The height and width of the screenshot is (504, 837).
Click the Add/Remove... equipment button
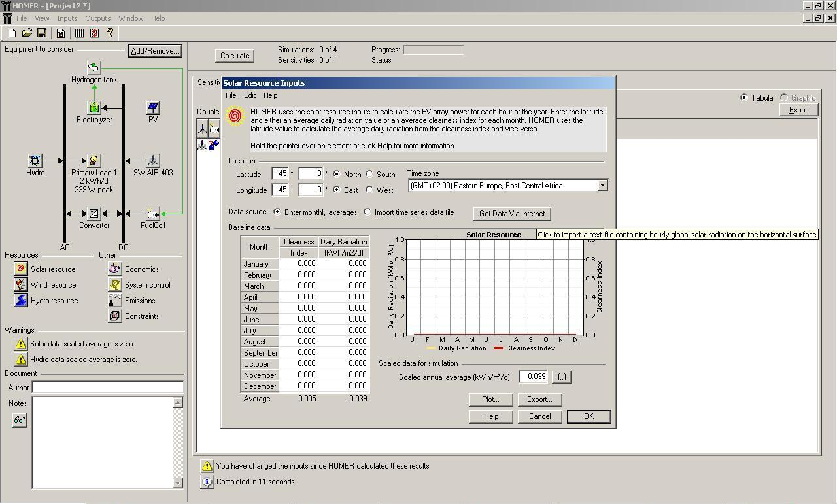tap(154, 51)
